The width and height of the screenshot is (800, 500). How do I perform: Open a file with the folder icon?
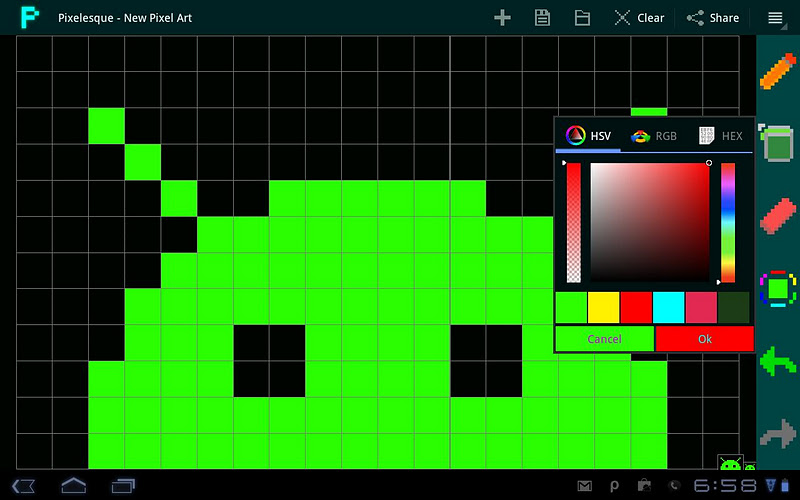(582, 18)
